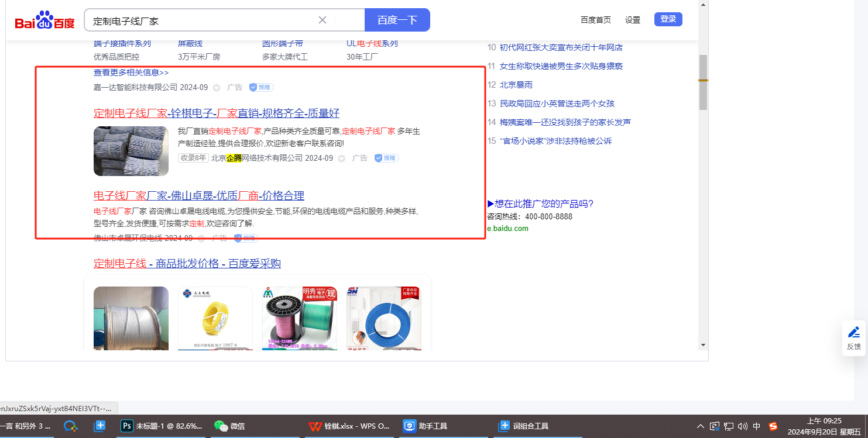The height and width of the screenshot is (438, 868).
Task: Click 保障 badge beside 北京企腾网络技术有限公司
Action: pyautogui.click(x=387, y=158)
